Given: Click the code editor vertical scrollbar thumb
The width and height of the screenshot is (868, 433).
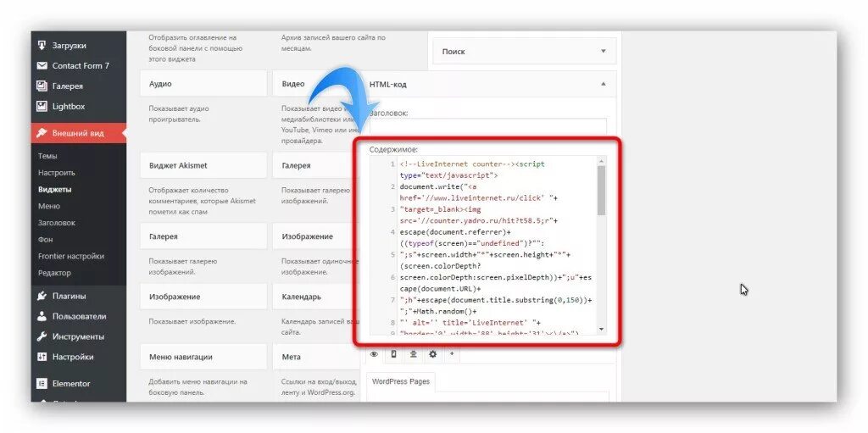Looking at the screenshot, I should tap(602, 190).
